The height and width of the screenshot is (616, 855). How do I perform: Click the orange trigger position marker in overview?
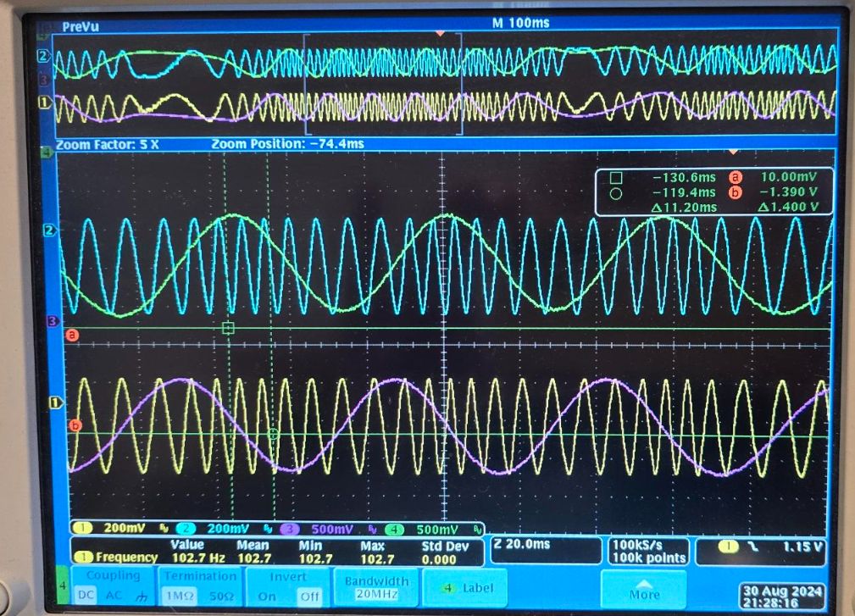click(439, 33)
